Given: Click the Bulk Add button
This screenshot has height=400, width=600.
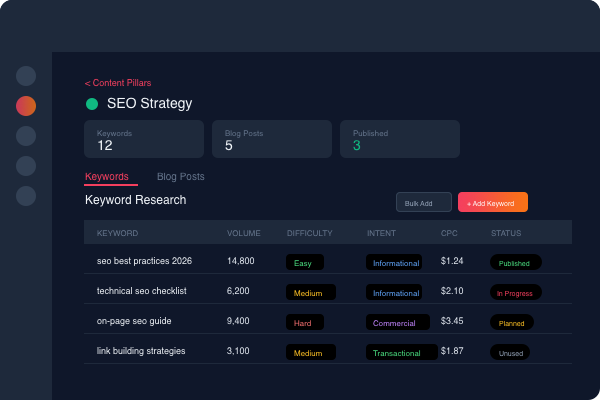Looking at the screenshot, I should pyautogui.click(x=424, y=202).
